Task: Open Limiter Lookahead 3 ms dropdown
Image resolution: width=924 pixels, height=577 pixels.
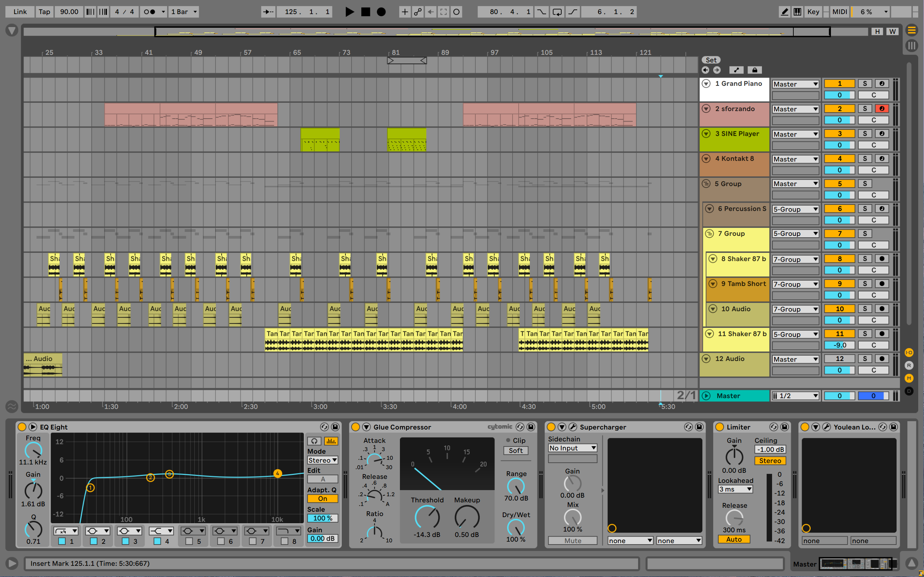Action: pos(735,489)
